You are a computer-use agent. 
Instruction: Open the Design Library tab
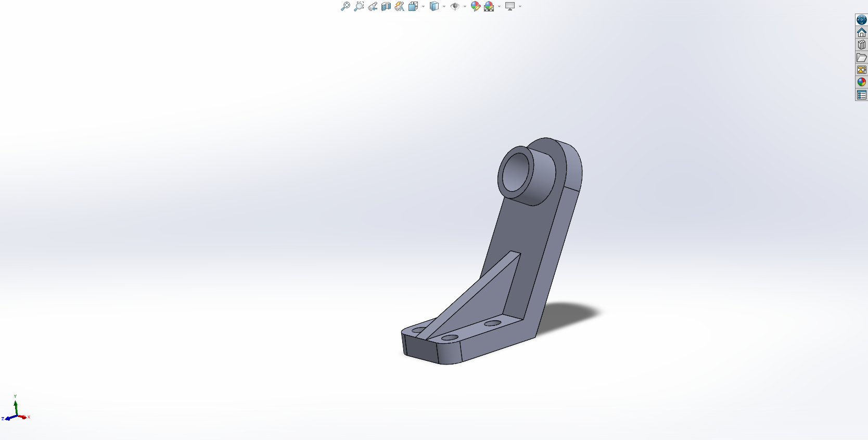(x=862, y=45)
